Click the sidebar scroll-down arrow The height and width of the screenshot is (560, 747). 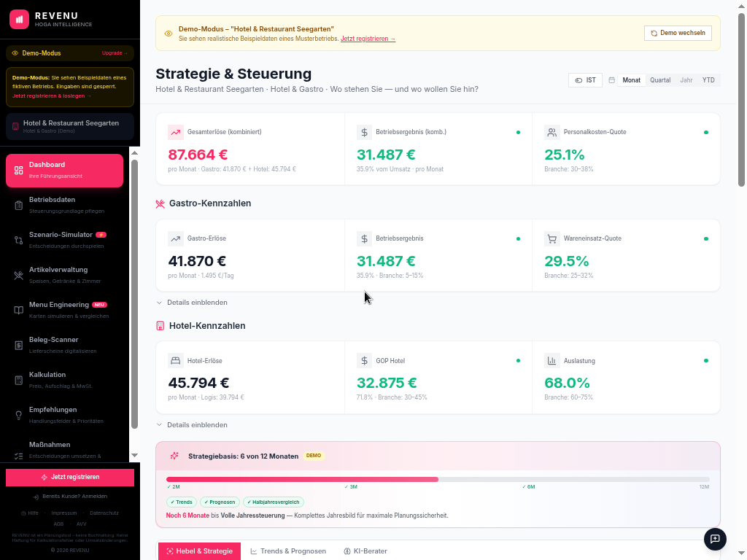[134, 455]
